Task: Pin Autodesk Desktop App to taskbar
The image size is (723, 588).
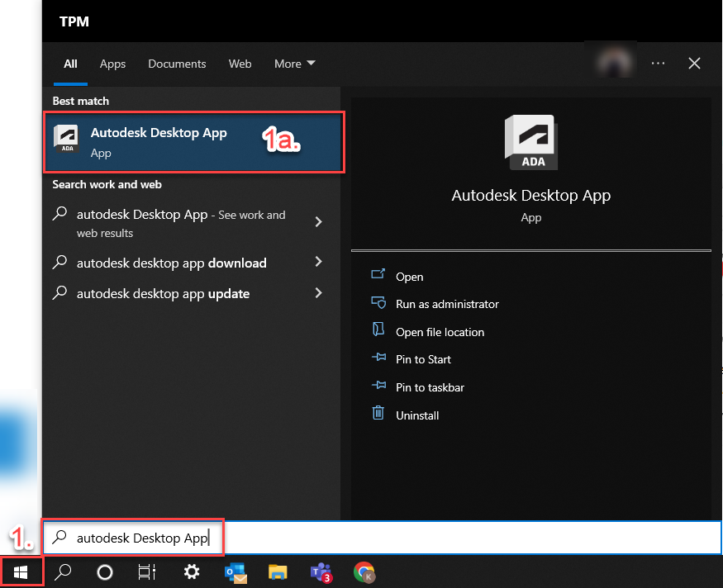Action: tap(429, 386)
